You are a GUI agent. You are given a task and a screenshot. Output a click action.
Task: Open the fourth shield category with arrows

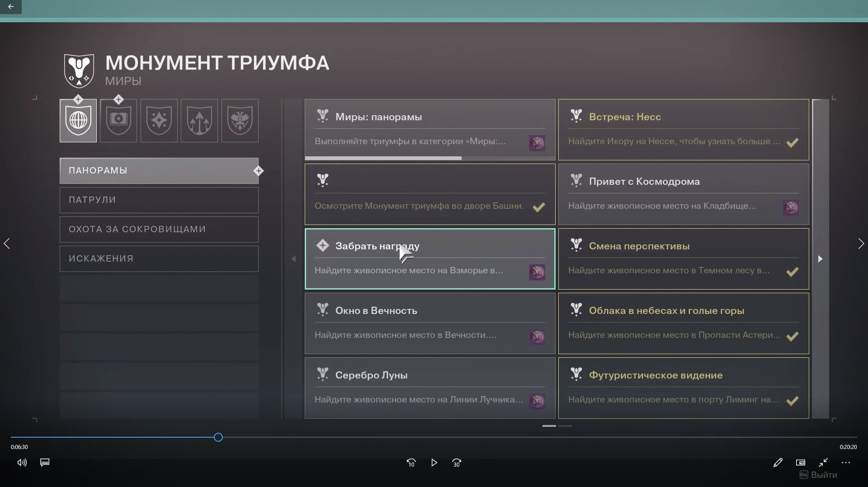pyautogui.click(x=199, y=121)
